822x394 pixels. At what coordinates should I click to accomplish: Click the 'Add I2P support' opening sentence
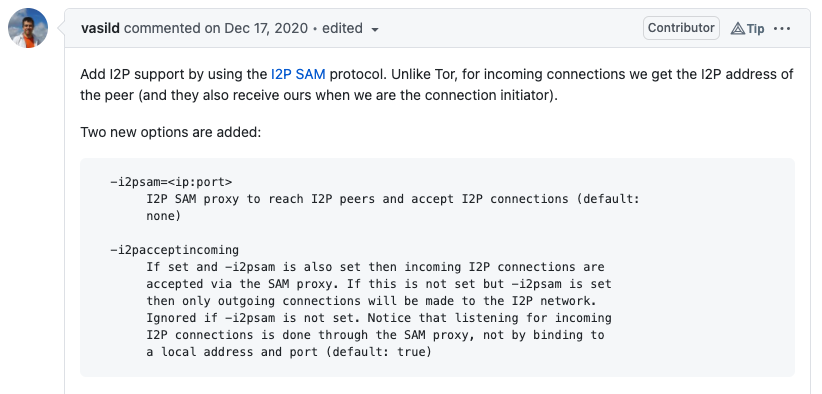[134, 74]
